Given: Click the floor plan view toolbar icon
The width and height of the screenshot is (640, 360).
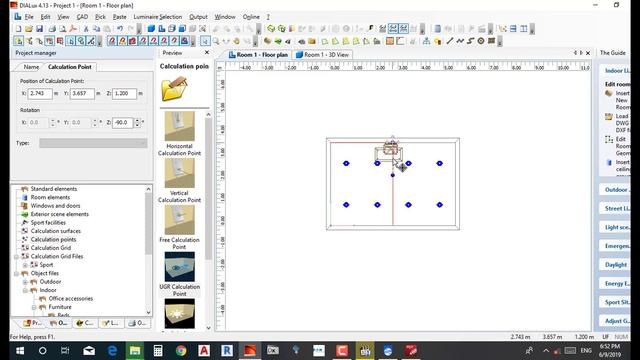Looking at the screenshot, I should (x=162, y=29).
